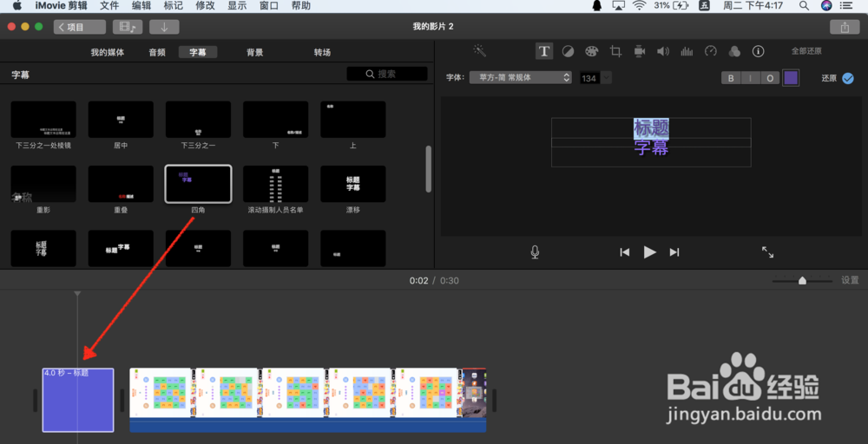Skip to previous clip
Screen dimensions: 868x444
[x=624, y=252]
